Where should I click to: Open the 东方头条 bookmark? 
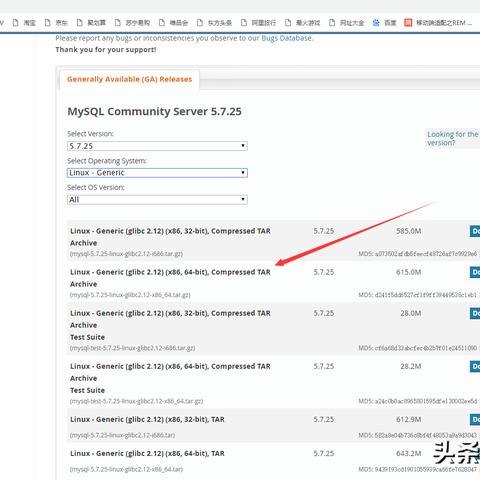214,23
